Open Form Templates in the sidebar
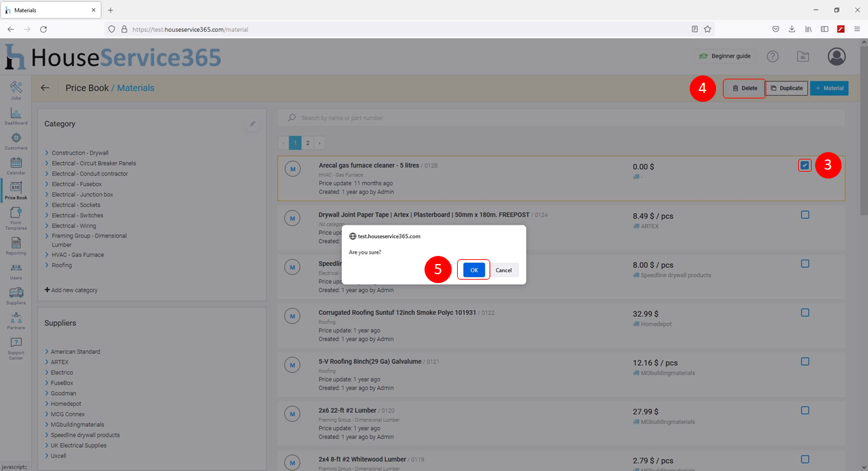The height and width of the screenshot is (471, 868). click(16, 219)
